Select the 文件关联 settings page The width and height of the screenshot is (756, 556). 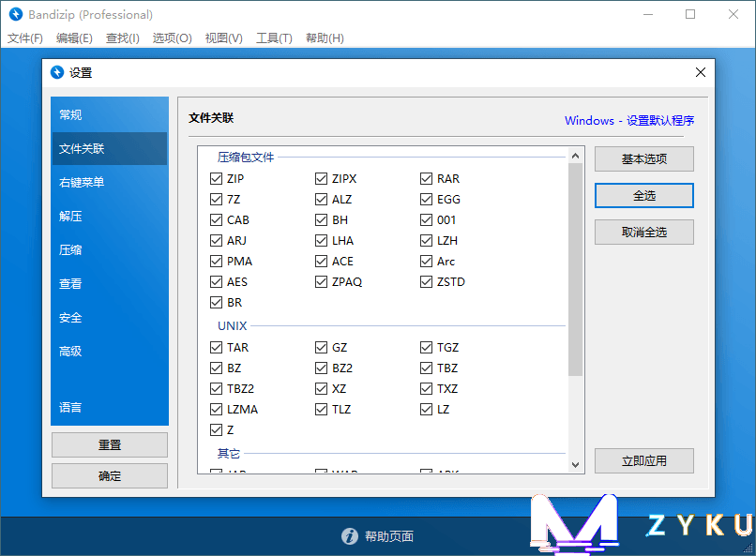pos(110,148)
